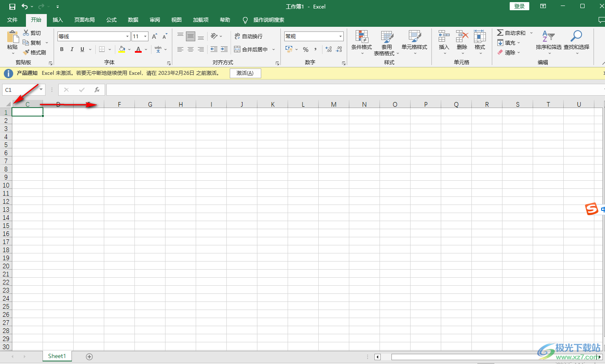
Task: Toggle Merge and Center (合并后居中)
Action: [x=251, y=50]
